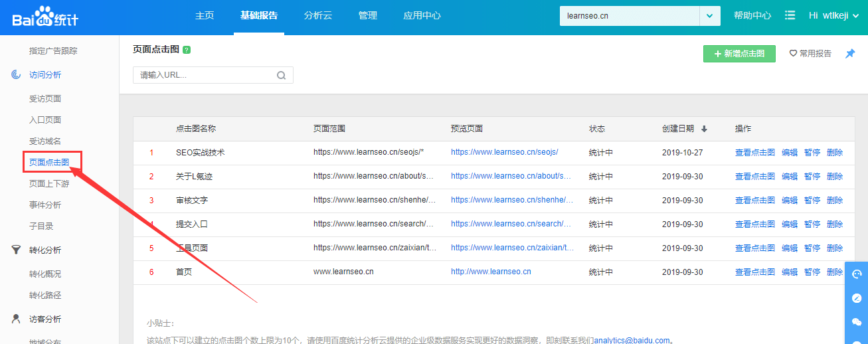
Task: Click the 请输入URL search field
Action: [205, 75]
